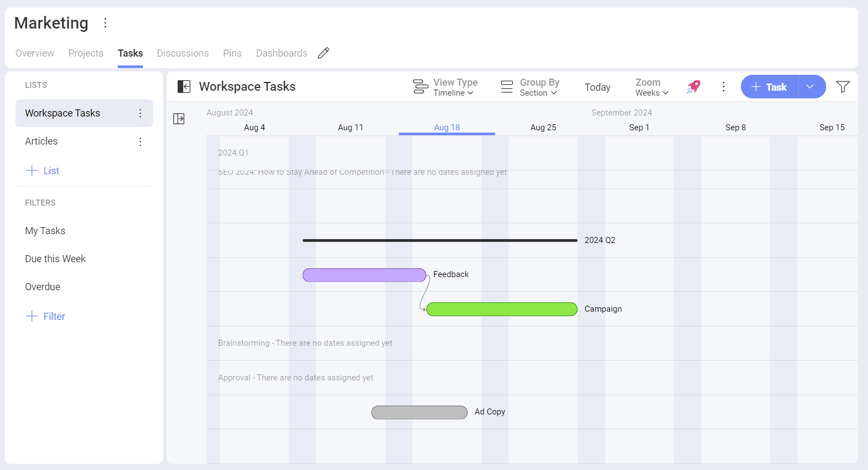Open the Discussions tab
Viewport: 868px width, 470px height.
click(x=183, y=53)
